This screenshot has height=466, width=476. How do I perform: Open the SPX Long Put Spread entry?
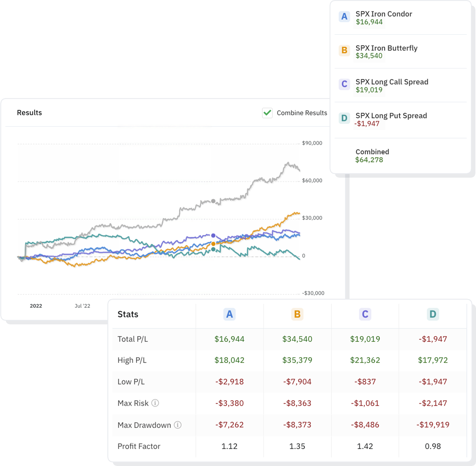coord(391,116)
